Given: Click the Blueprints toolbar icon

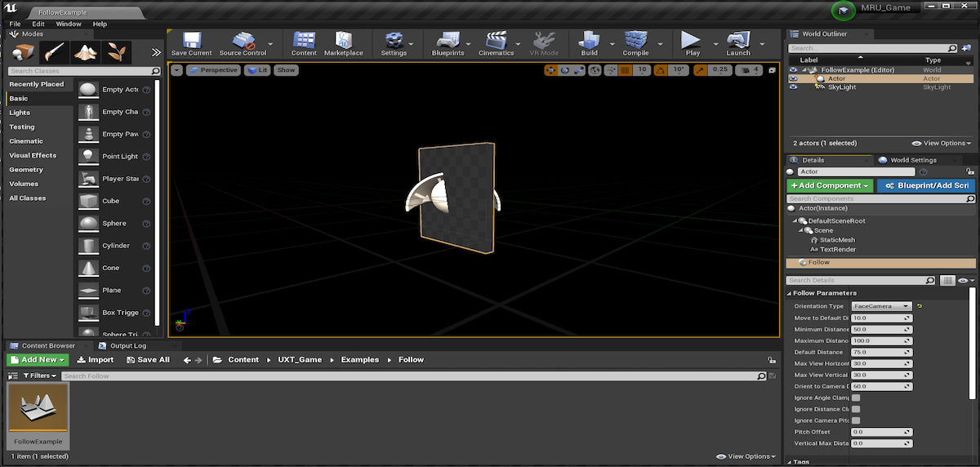Looking at the screenshot, I should [448, 42].
